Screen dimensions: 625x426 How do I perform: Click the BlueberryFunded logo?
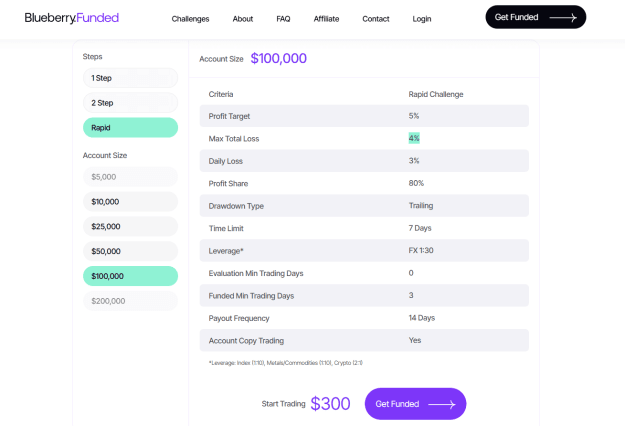[x=72, y=18]
